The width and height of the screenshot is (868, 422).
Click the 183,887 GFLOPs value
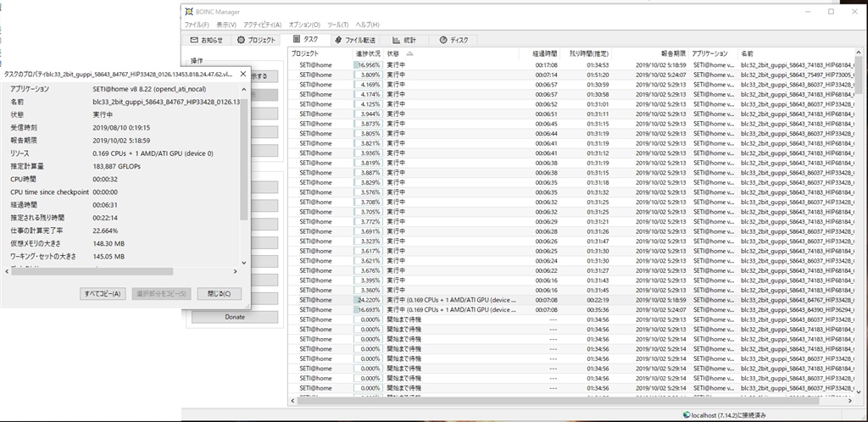click(x=116, y=166)
